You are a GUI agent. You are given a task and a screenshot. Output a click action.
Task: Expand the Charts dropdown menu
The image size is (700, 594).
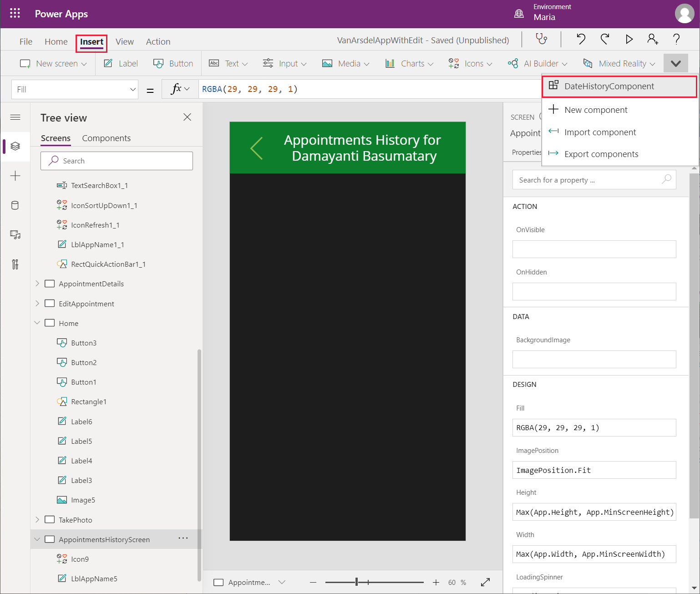(x=409, y=64)
